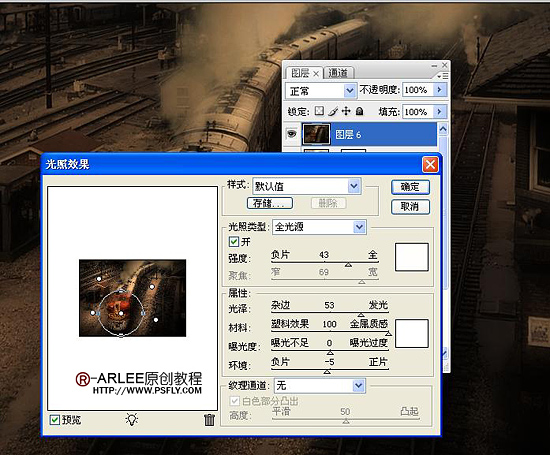Click light center point in preview
The image size is (550, 455).
click(x=121, y=313)
